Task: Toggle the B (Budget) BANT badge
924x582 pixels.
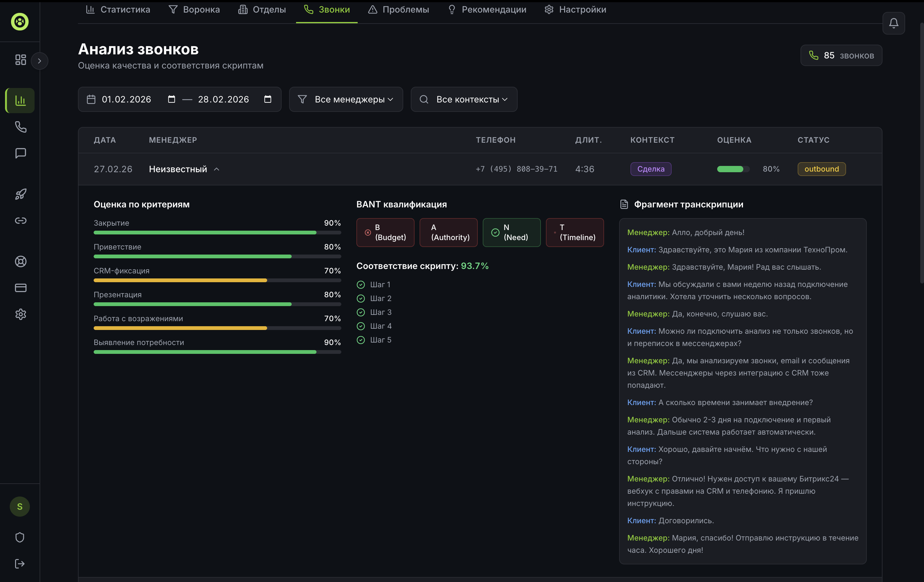Action: (x=385, y=233)
